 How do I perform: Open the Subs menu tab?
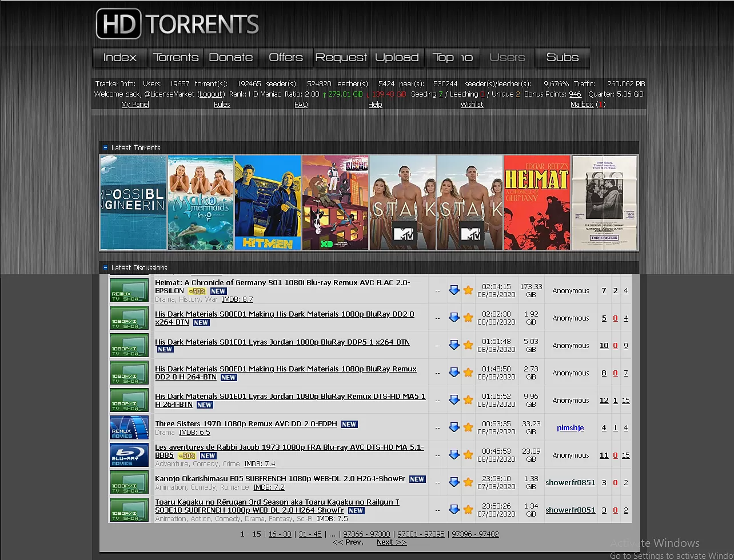coord(563,57)
